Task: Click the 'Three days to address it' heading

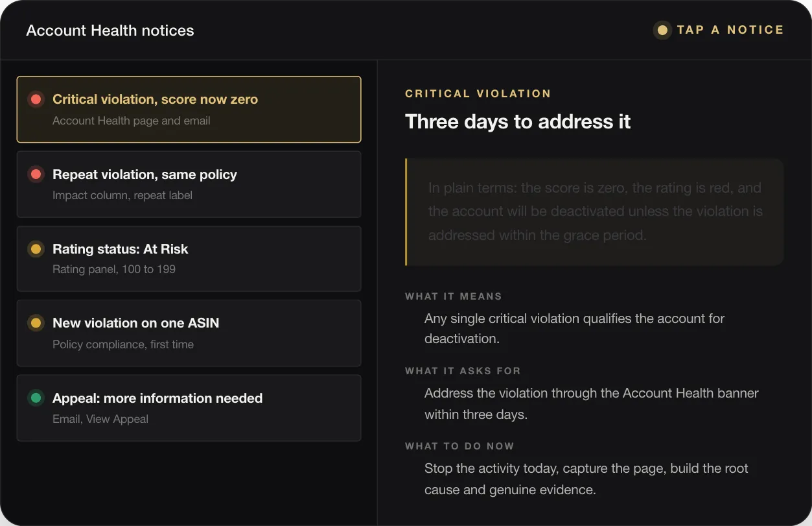Action: [518, 122]
